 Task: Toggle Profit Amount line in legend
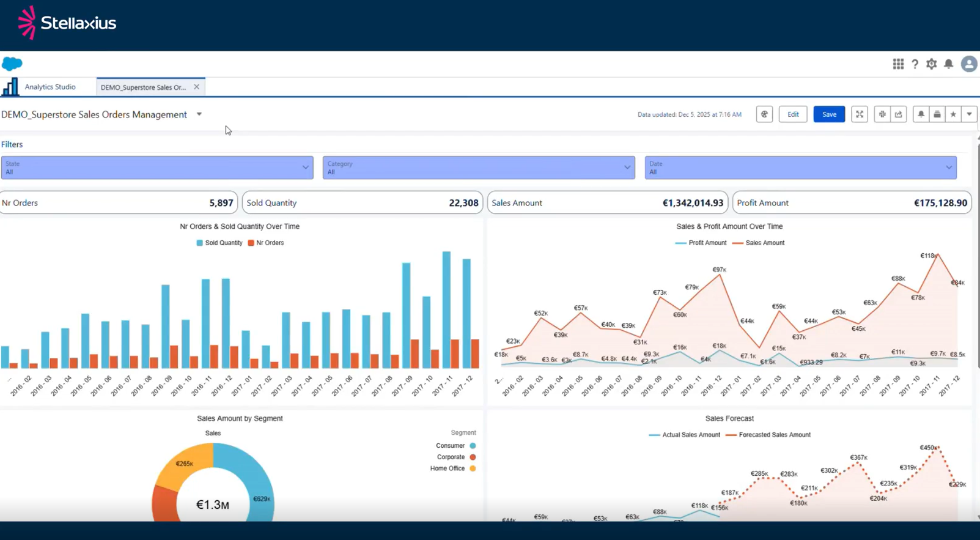point(701,243)
